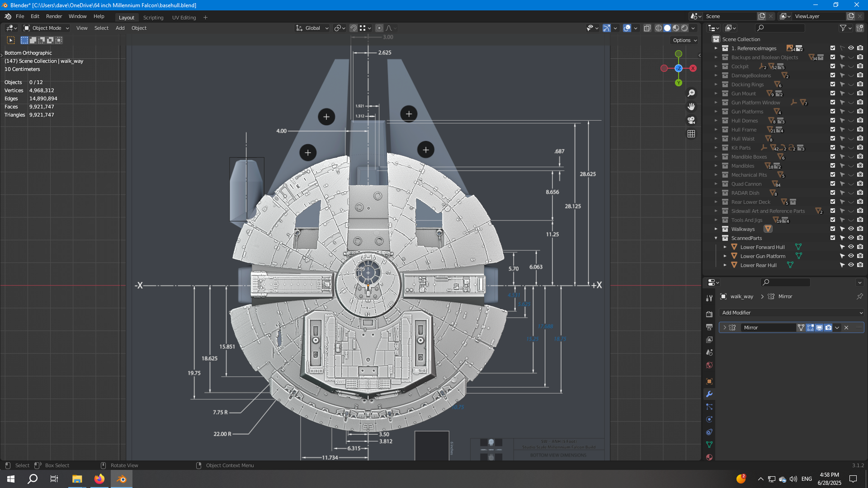Open the Object Data mesh properties tab
868x488 pixels.
pos(709,445)
